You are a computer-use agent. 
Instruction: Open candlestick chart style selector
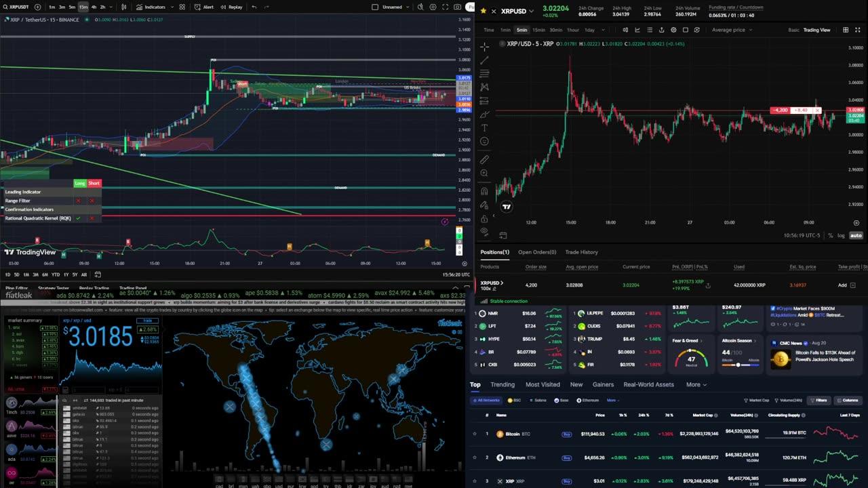coord(124,7)
